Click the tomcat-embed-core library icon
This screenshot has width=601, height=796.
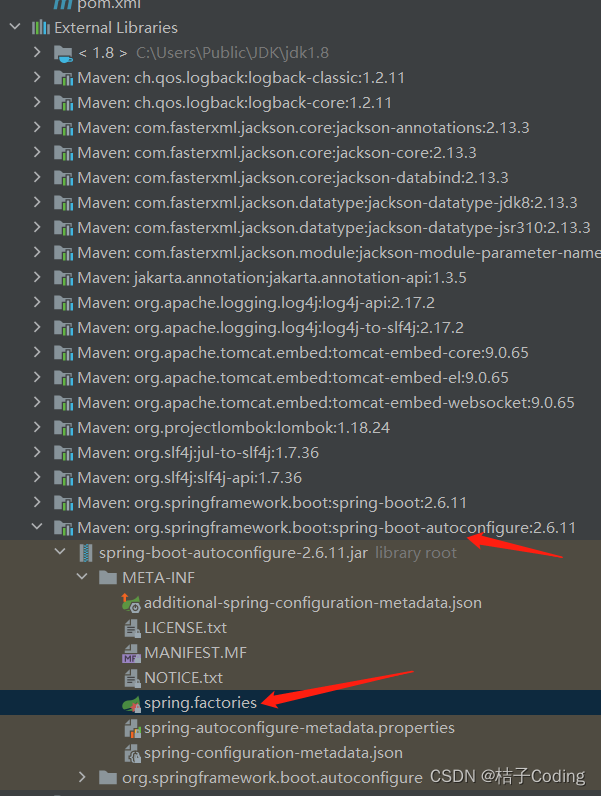pos(63,352)
